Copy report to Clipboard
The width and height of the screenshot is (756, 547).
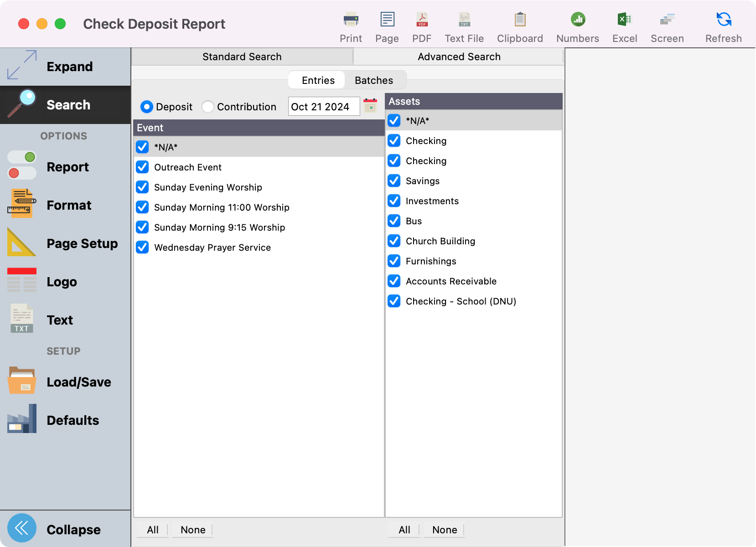click(x=519, y=25)
